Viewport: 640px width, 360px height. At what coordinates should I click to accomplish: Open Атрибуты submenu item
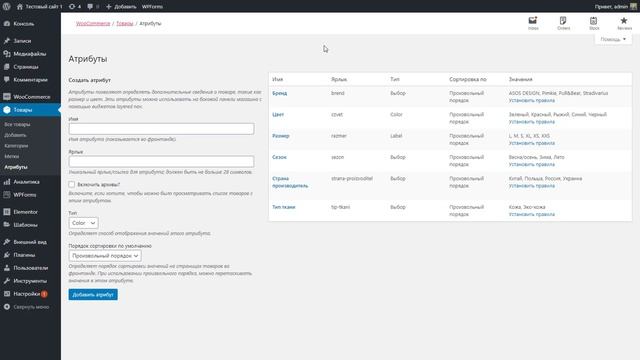pos(16,167)
